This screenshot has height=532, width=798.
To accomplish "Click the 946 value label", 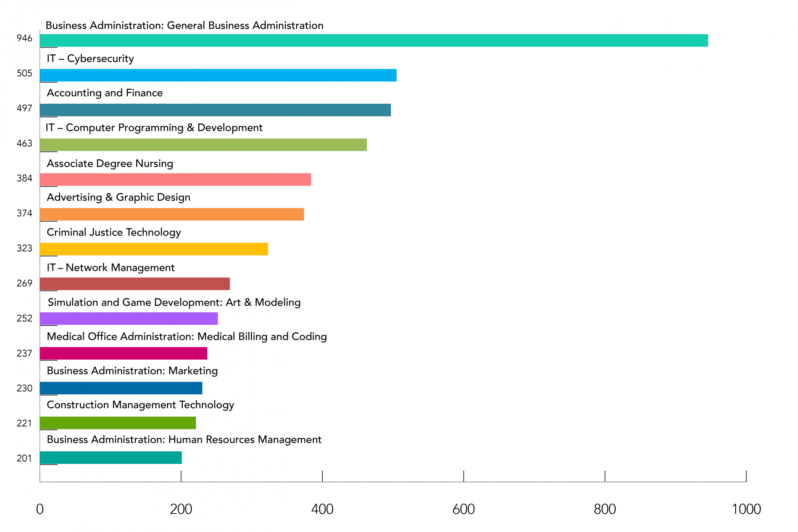I will click(x=25, y=38).
